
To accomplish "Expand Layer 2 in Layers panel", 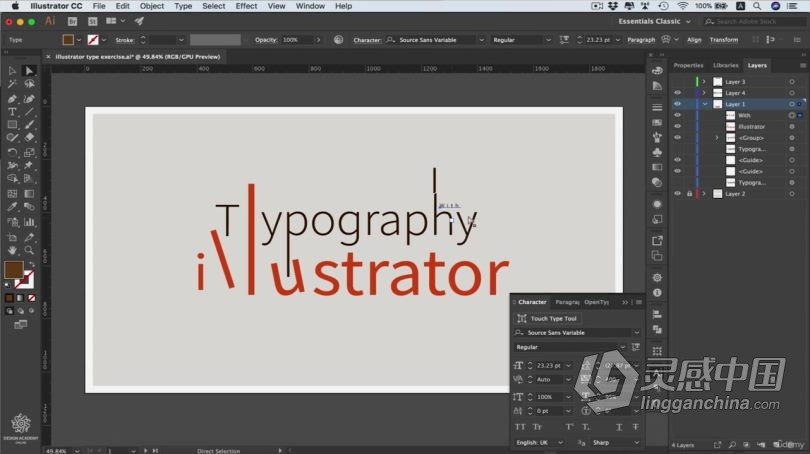I will point(704,194).
